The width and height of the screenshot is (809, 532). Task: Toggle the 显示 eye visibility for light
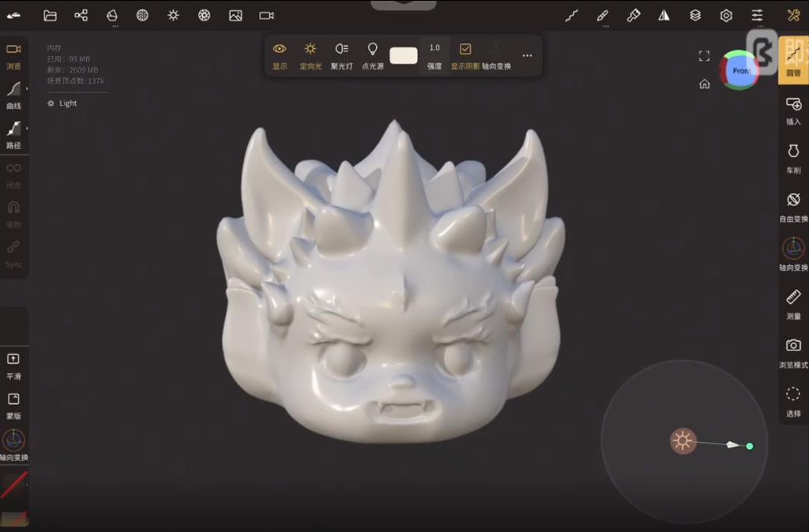[280, 54]
